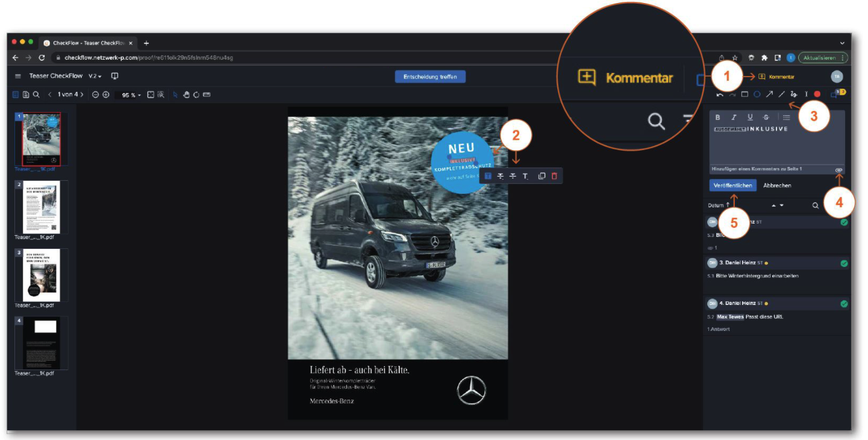
Task: Click the zoom out minus icon
Action: tap(95, 95)
